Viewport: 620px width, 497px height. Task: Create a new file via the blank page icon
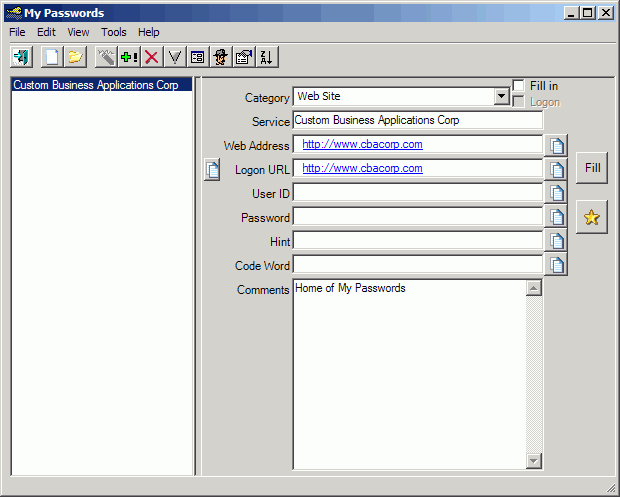(52, 57)
